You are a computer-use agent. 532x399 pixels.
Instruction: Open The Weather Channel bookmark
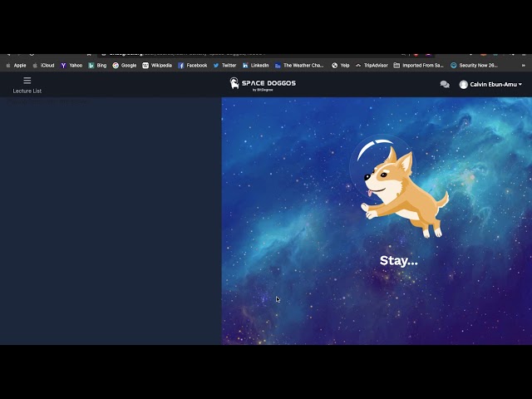(299, 66)
